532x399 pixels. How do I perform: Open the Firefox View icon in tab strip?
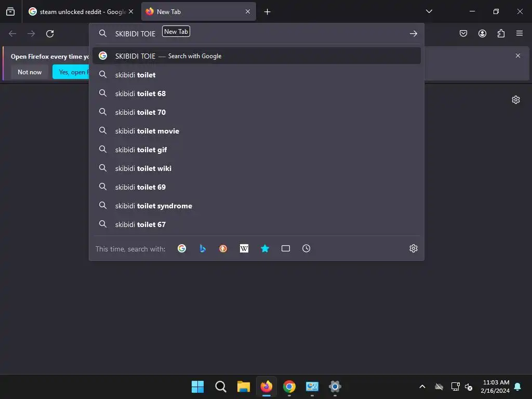(x=10, y=12)
